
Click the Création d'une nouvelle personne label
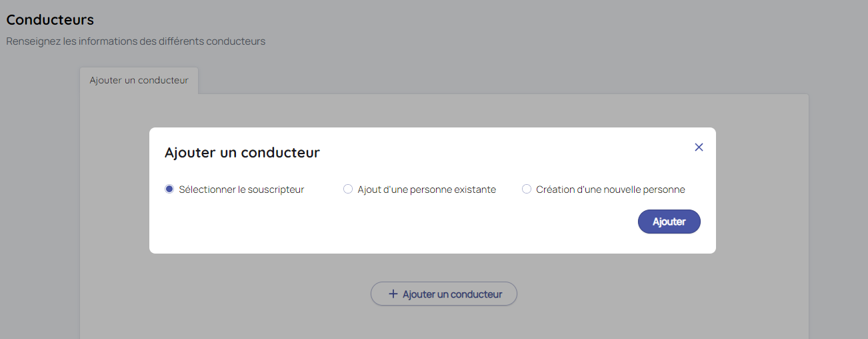[610, 190]
